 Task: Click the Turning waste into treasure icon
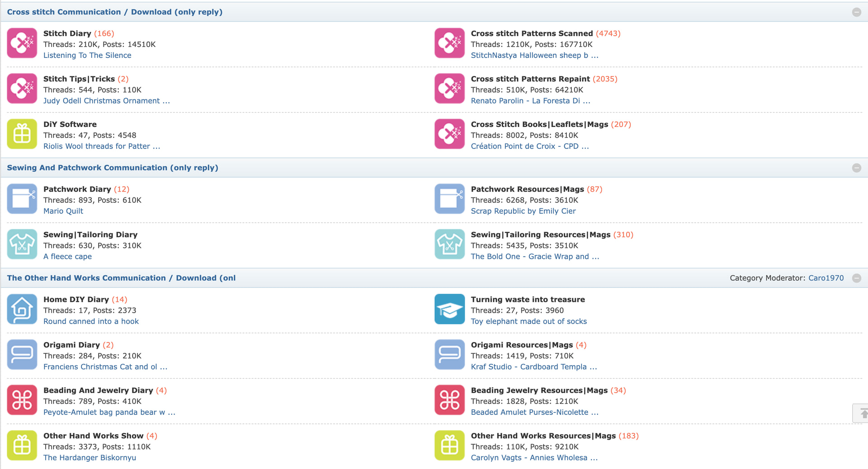(449, 310)
